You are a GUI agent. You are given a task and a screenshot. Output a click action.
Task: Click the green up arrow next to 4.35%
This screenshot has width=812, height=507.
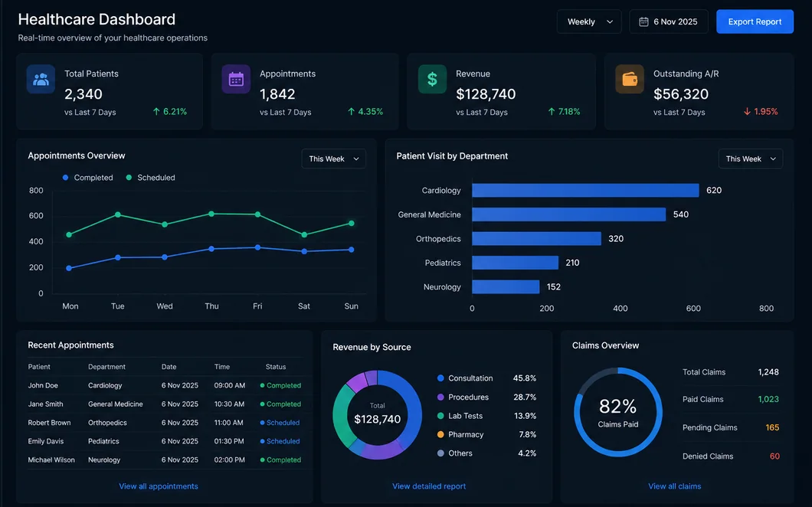[x=351, y=111]
